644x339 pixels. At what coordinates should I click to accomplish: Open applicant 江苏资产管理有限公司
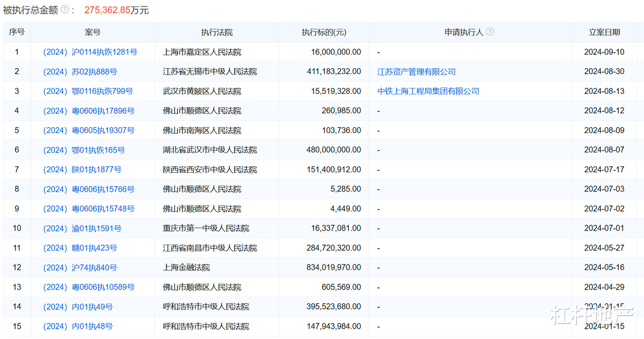416,72
